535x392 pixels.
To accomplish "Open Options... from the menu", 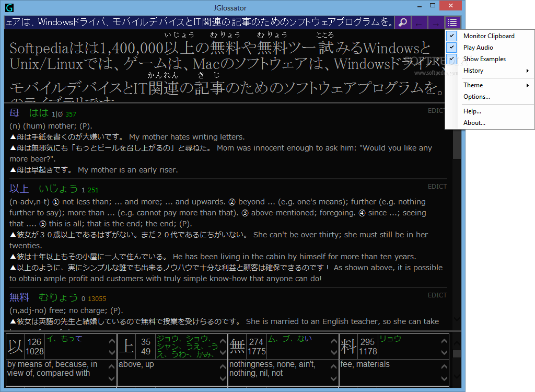I will click(x=490, y=97).
